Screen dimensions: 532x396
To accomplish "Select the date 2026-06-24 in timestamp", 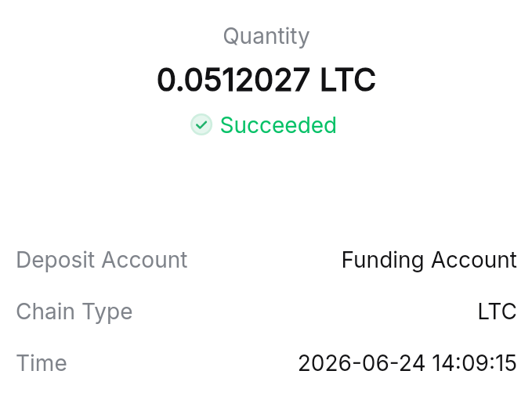I will (361, 363).
